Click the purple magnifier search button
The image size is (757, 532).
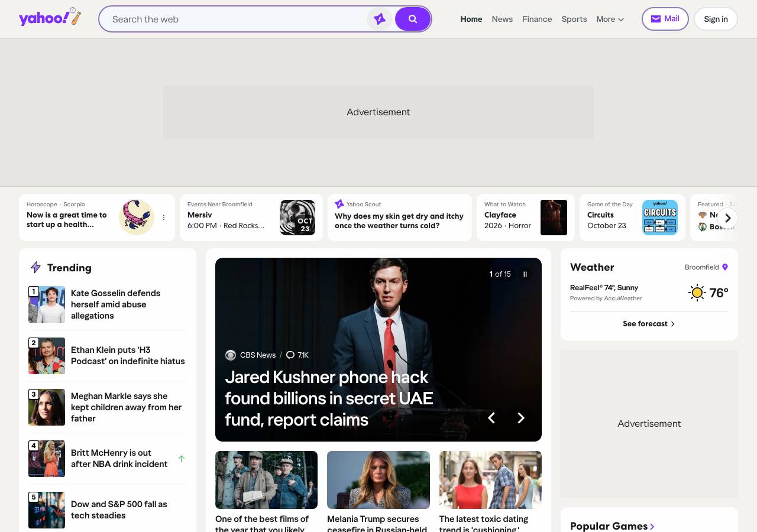tap(413, 19)
